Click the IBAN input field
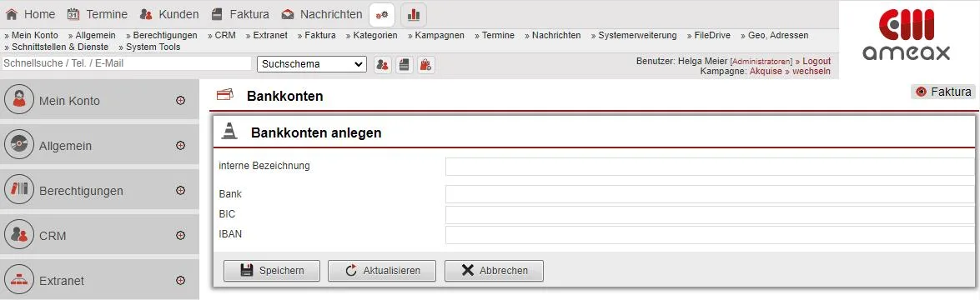The height and width of the screenshot is (300, 980). 710,235
